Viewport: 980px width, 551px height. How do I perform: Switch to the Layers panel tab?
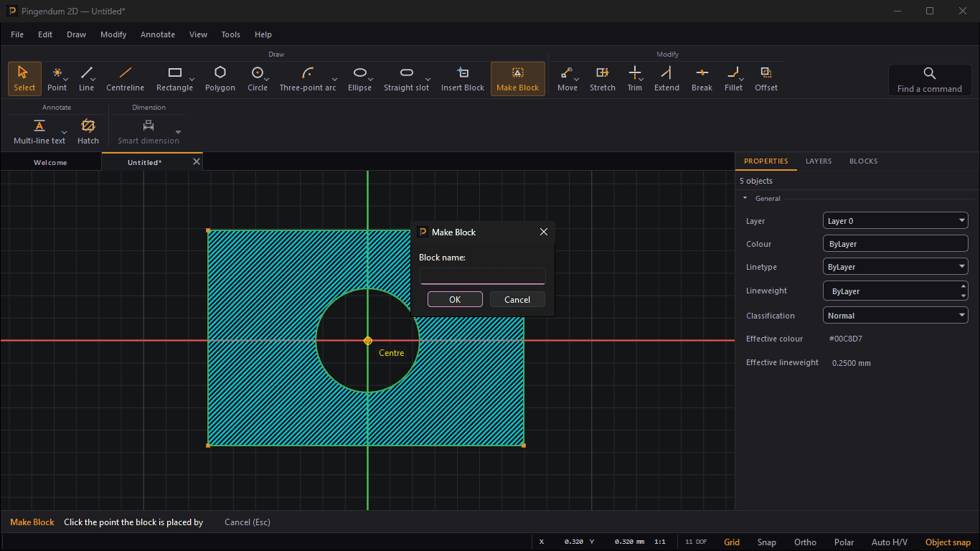coord(819,161)
